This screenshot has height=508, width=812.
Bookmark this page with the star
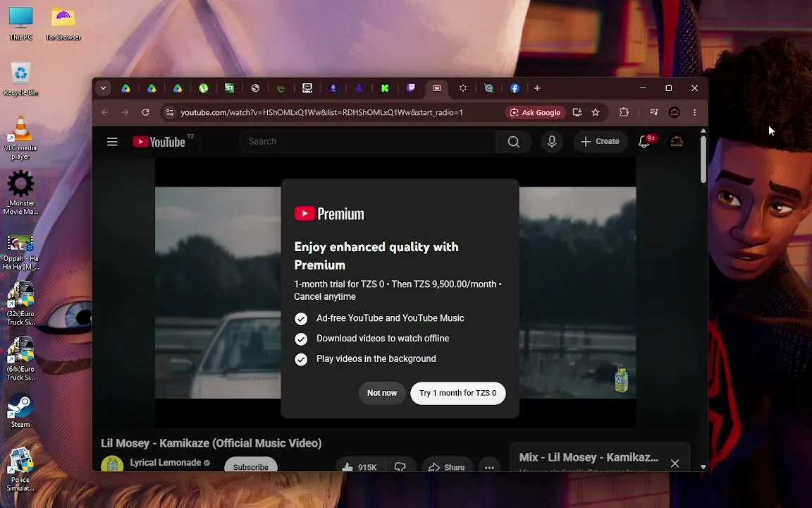click(596, 112)
